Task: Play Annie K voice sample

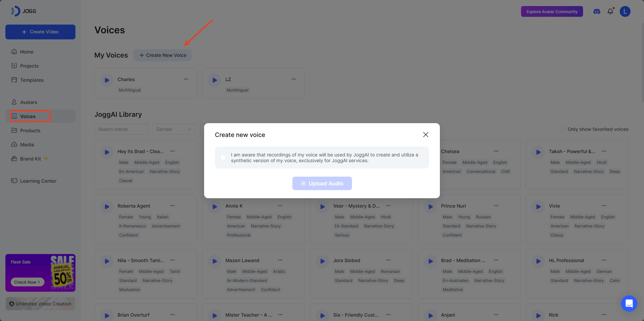Action: (x=215, y=207)
